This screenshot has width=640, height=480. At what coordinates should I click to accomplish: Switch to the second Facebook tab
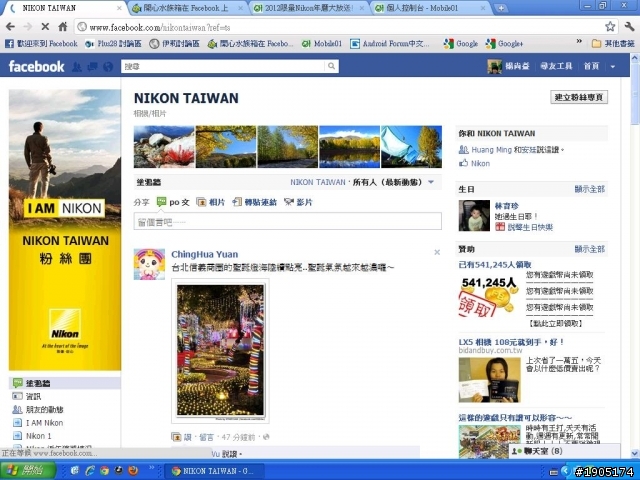point(187,8)
